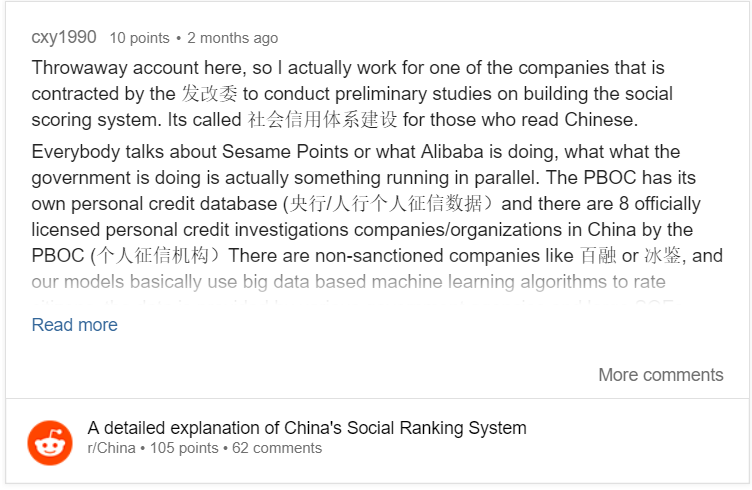Click the Chinese phrase 社会信用体系建设

(322, 119)
